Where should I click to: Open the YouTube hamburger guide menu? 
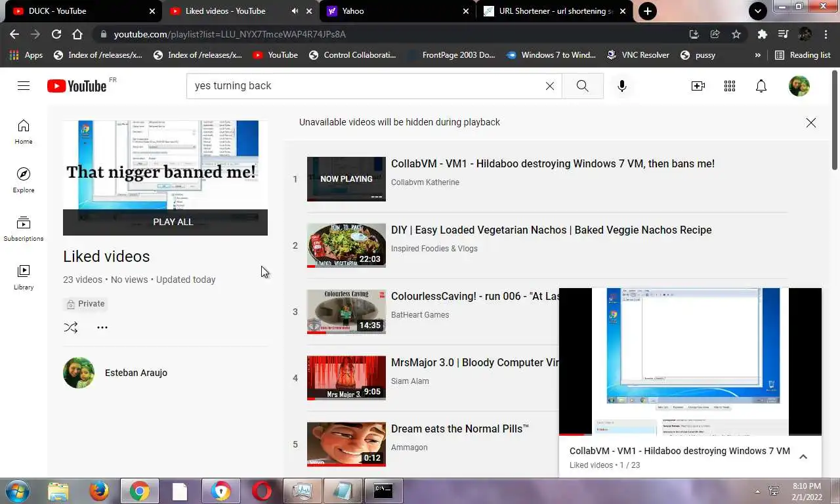(x=24, y=86)
